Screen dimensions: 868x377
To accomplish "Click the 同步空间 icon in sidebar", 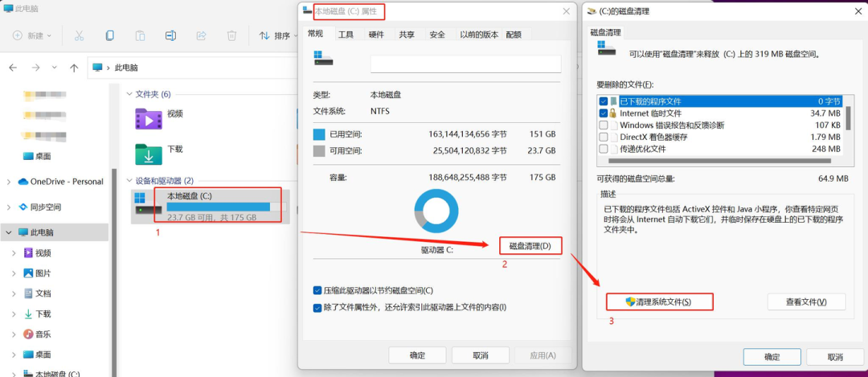I will point(23,207).
